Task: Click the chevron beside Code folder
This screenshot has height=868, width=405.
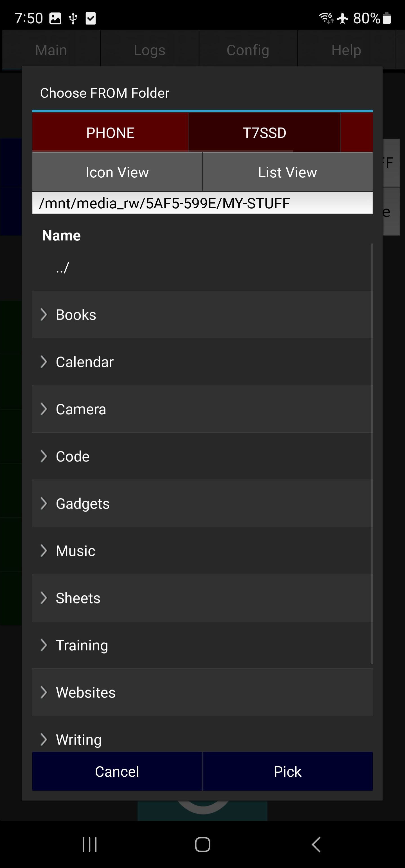Action: [x=44, y=456]
